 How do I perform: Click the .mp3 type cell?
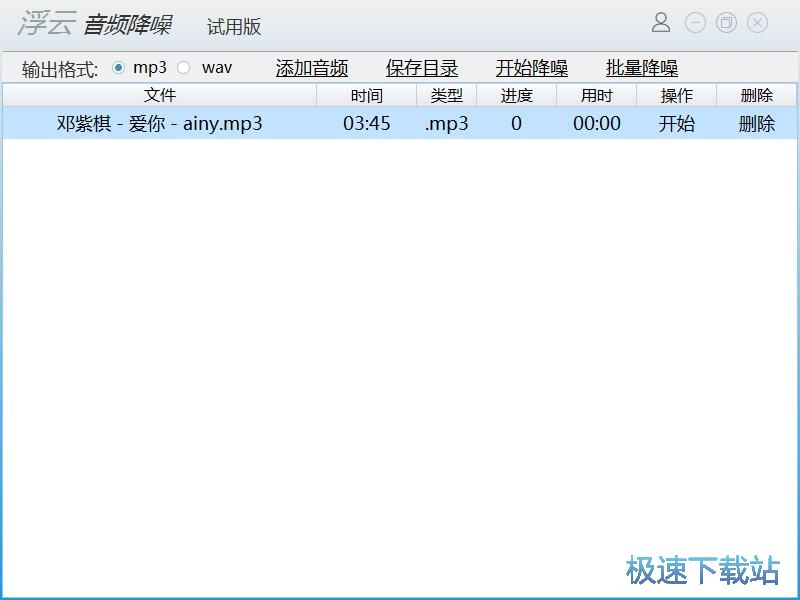pyautogui.click(x=446, y=123)
